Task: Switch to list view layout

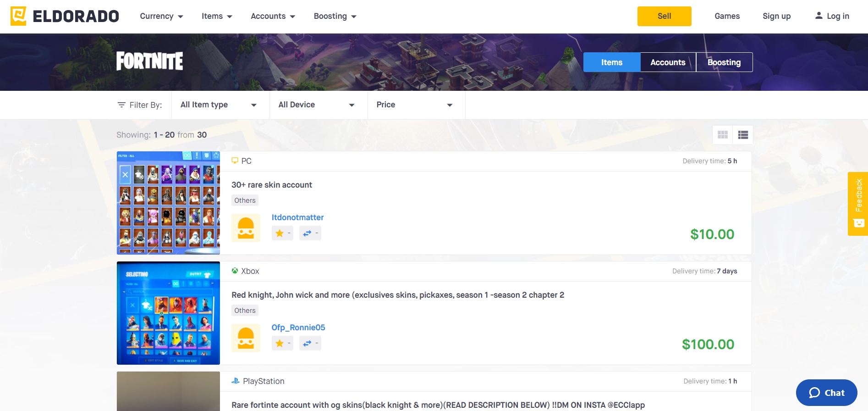Action: [x=743, y=135]
